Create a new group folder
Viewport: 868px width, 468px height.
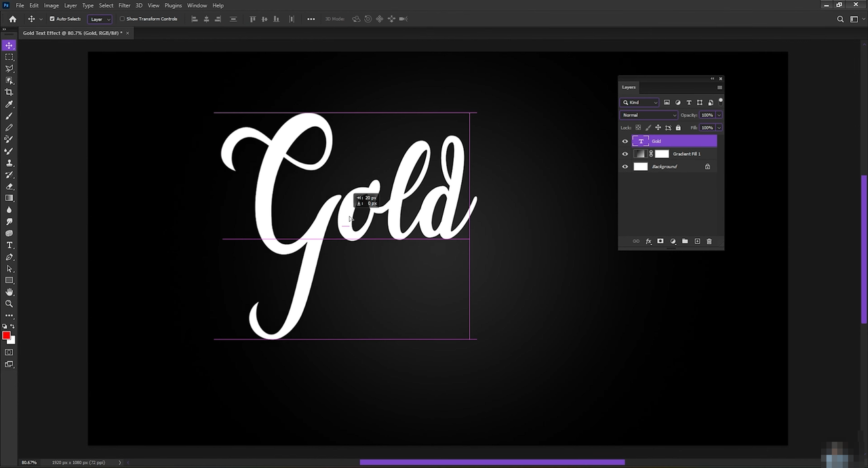[x=685, y=241]
